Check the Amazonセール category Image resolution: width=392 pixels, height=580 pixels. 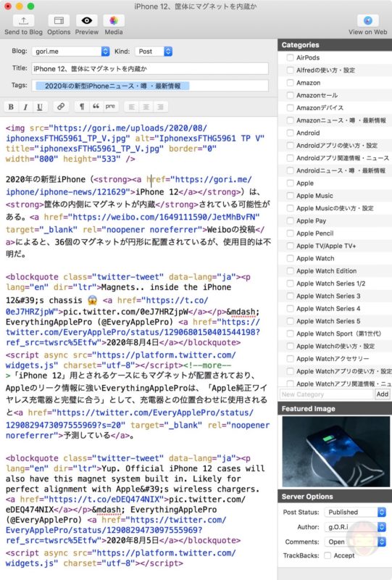coord(291,96)
